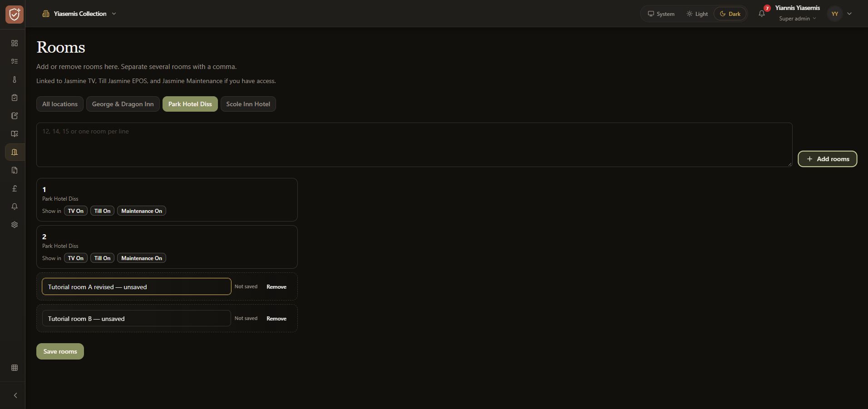Click the Tutorial room B name field
Viewport: 868px width, 409px height.
137,318
